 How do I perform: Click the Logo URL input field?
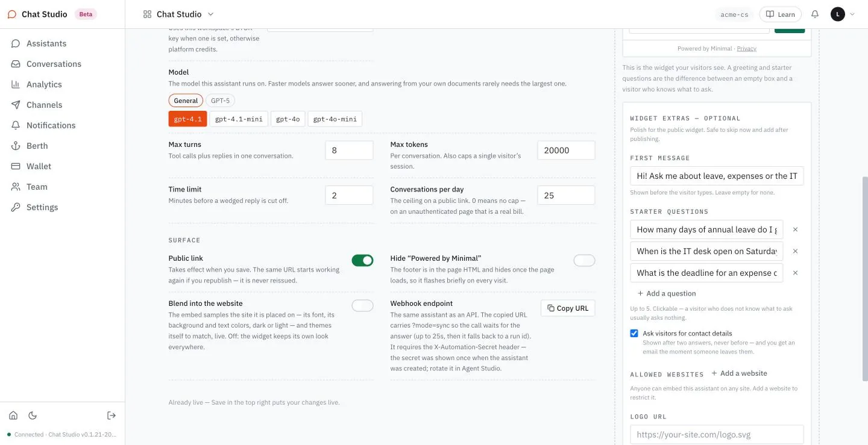coord(717,435)
